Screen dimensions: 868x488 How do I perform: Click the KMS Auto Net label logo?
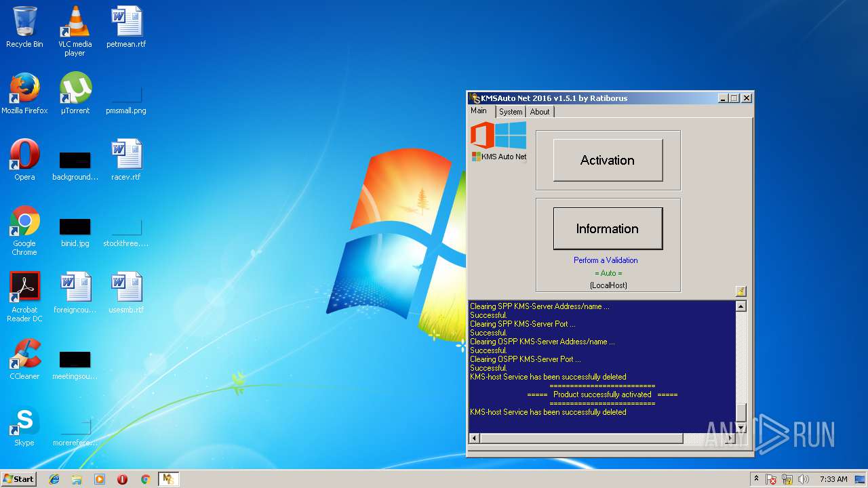point(499,157)
